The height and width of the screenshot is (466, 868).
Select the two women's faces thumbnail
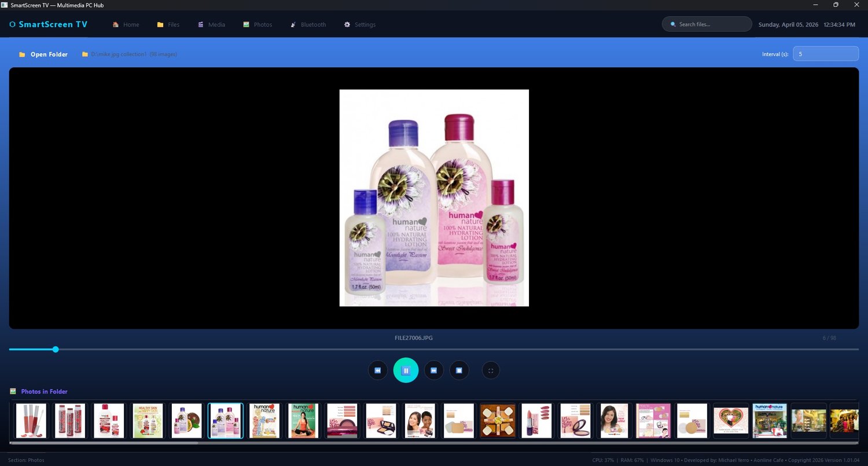coord(420,421)
